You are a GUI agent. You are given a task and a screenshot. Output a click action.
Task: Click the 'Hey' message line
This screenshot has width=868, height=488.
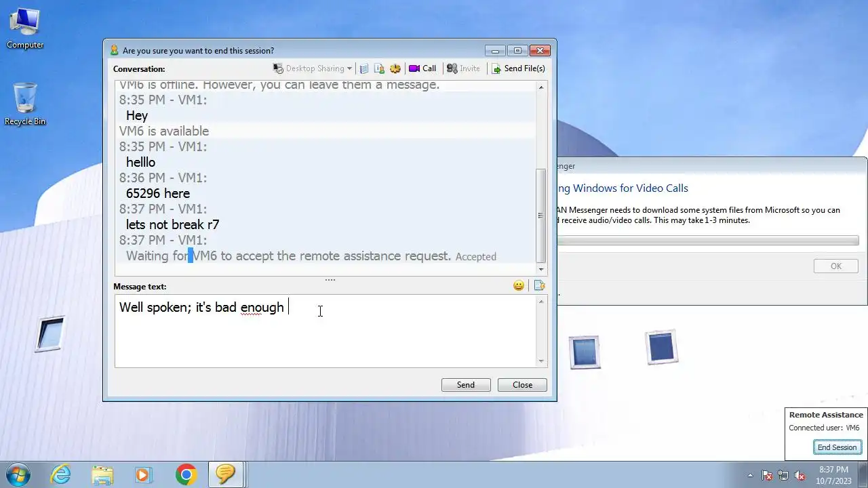136,115
